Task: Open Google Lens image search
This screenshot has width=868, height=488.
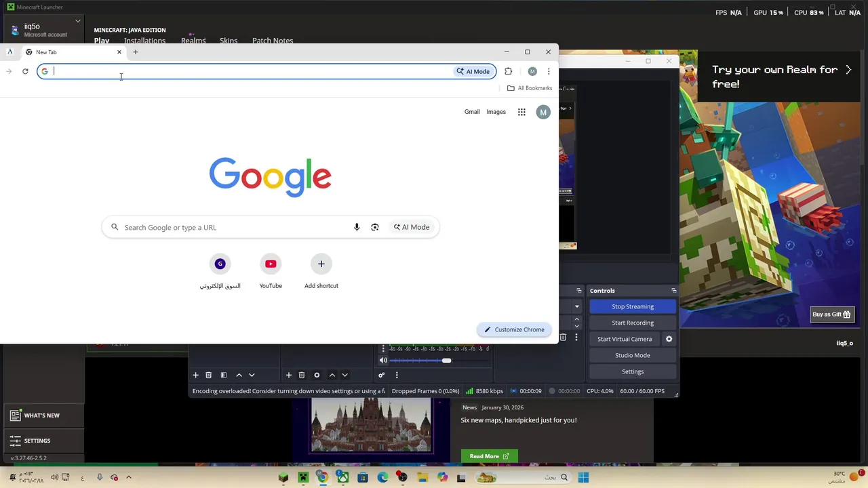Action: 375,227
